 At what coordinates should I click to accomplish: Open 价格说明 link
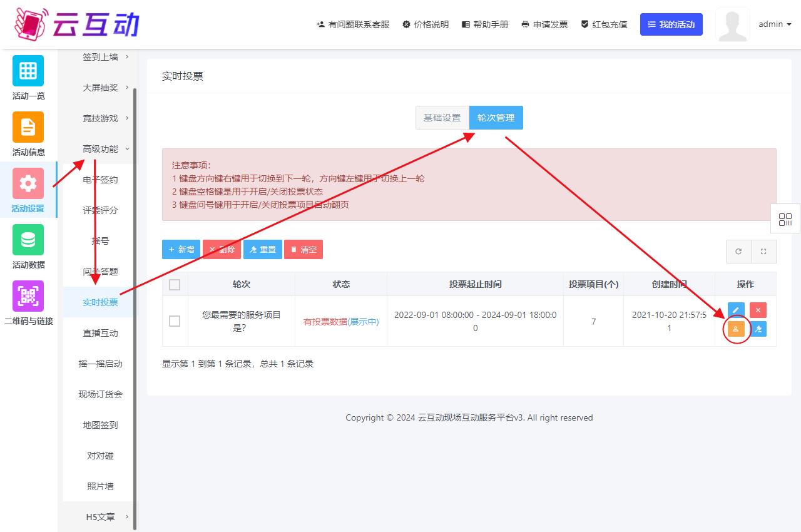click(x=426, y=24)
